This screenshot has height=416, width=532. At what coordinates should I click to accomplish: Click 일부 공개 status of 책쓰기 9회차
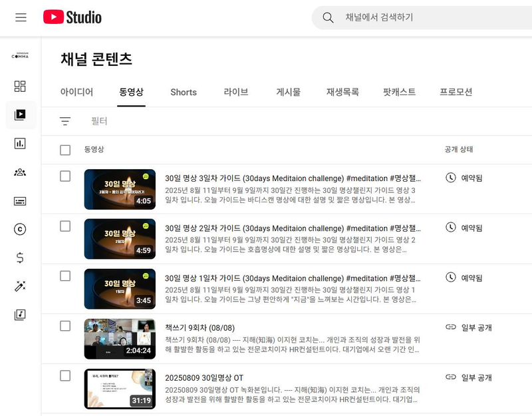click(x=476, y=327)
